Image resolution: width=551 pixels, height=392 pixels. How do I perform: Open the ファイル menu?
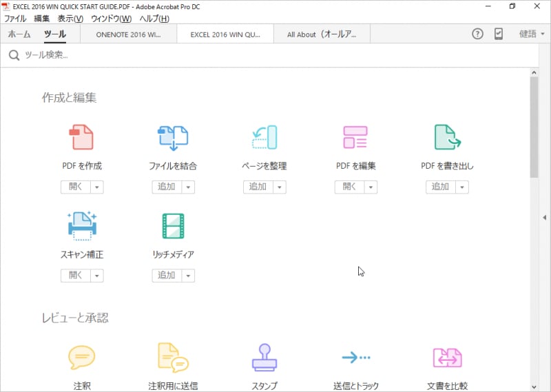click(15, 19)
